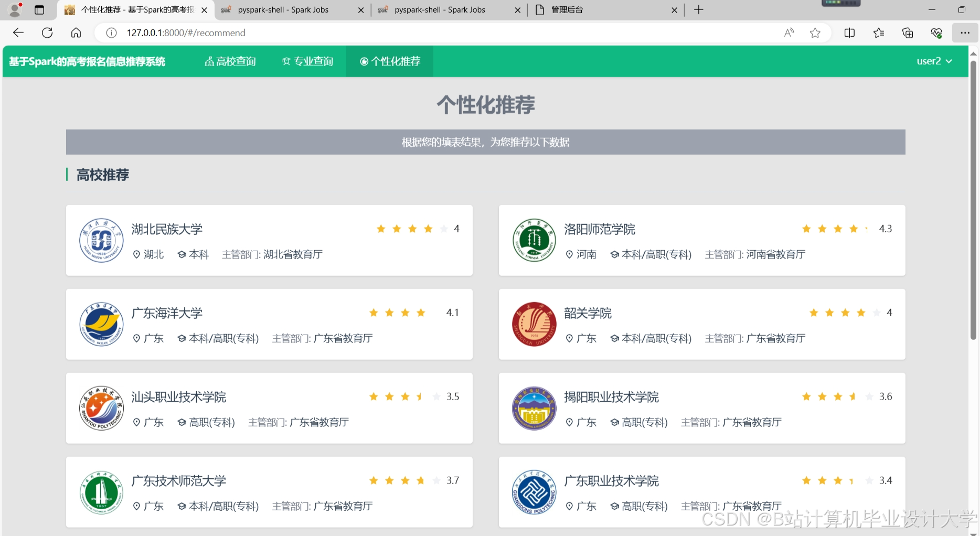The height and width of the screenshot is (536, 980).
Task: Click the home icon next to address bar
Action: (x=76, y=33)
